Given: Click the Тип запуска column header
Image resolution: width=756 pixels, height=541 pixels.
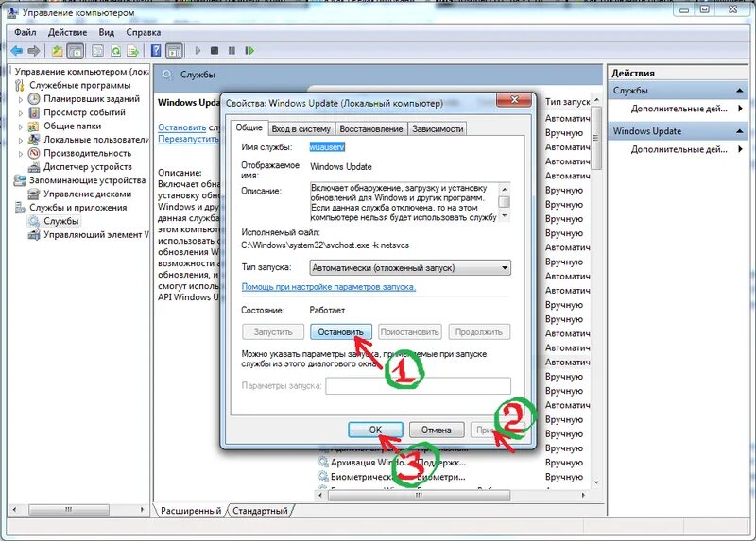Looking at the screenshot, I should coord(567,102).
